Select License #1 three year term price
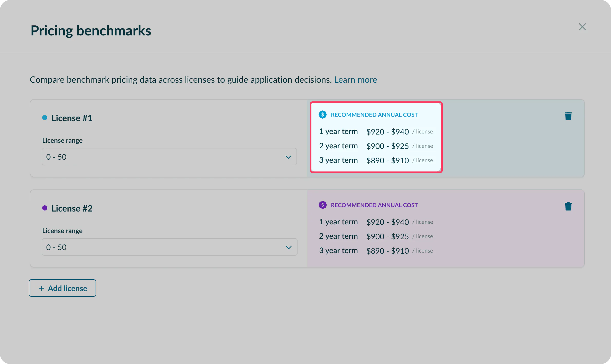This screenshot has width=611, height=364. (x=387, y=160)
